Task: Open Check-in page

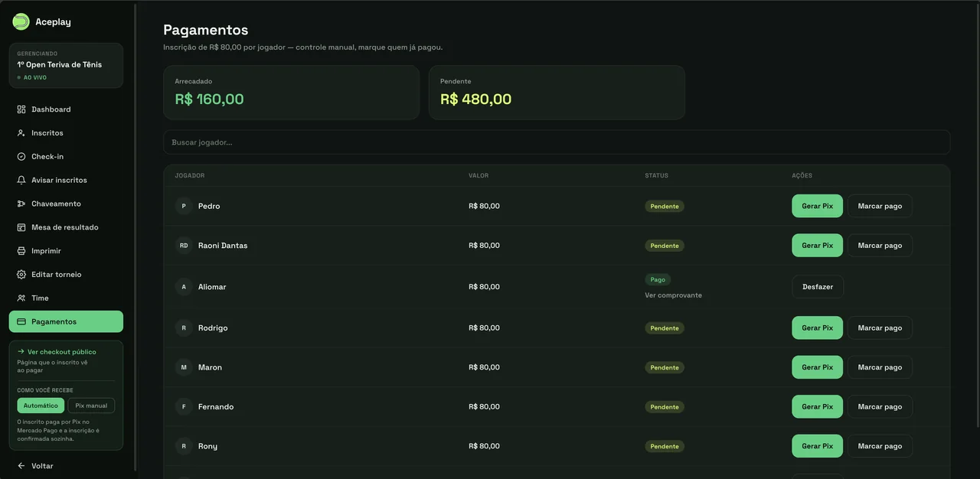Action: coord(66,157)
